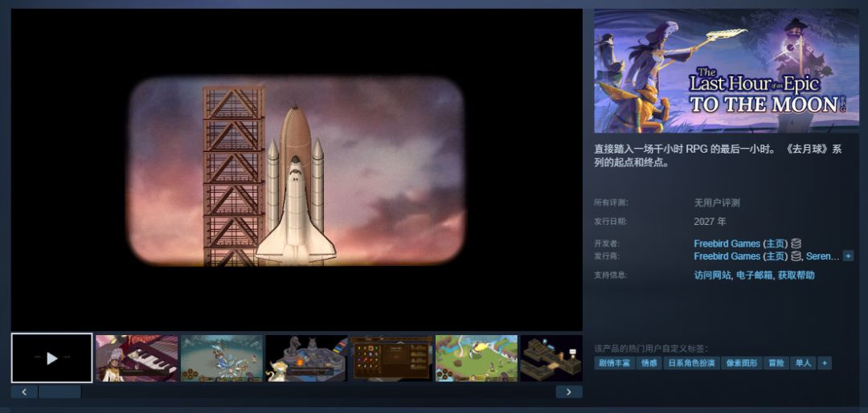Viewport: 868px width, 413px height.
Task: Play the trailer video thumbnail
Action: point(52,358)
